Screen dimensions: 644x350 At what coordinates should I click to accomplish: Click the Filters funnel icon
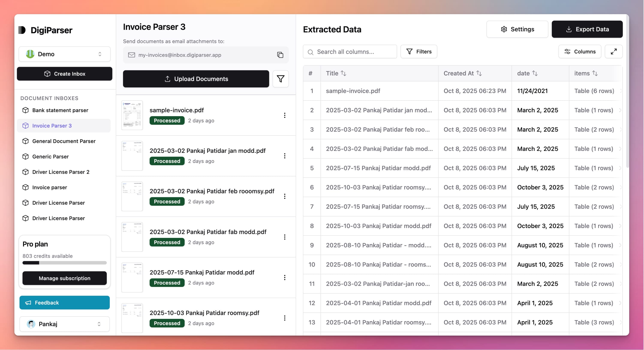[x=409, y=51]
